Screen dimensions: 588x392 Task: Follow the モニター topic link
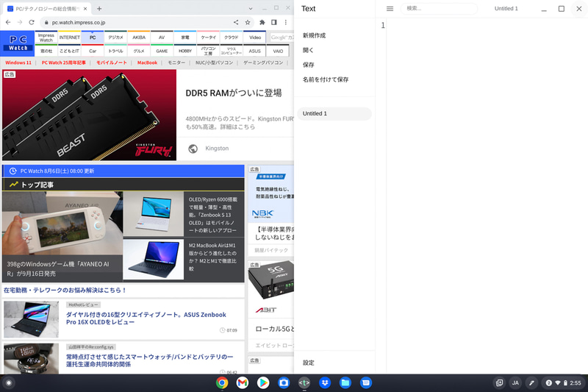[176, 63]
